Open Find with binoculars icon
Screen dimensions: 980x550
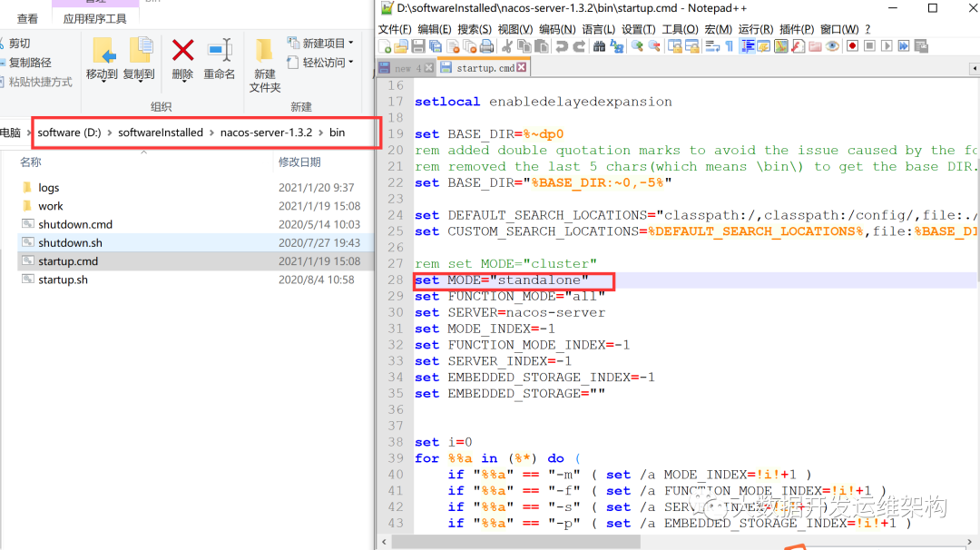599,46
